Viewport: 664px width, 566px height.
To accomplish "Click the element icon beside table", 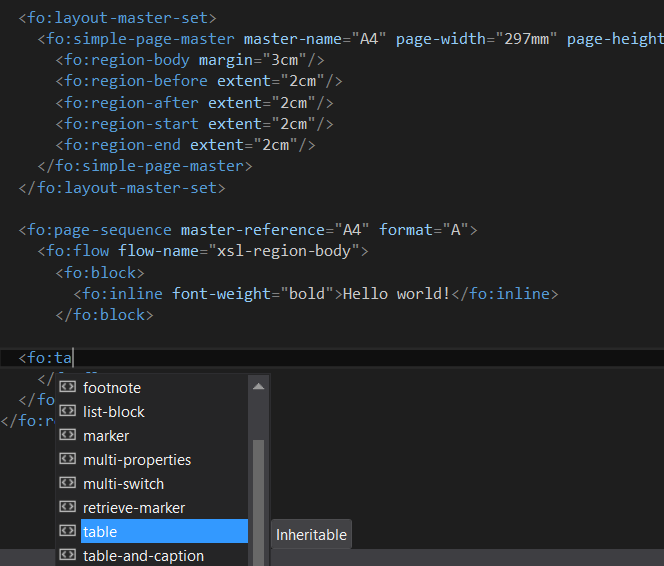I will [x=68, y=531].
